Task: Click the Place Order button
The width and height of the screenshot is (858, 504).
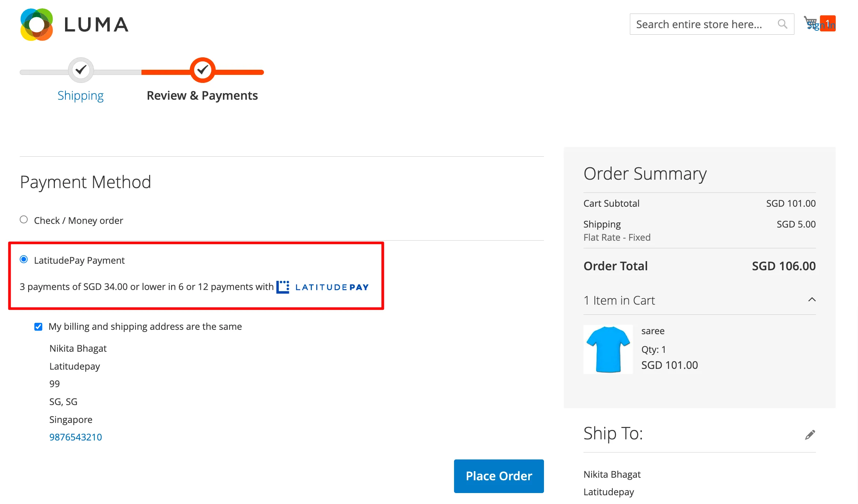Action: (x=499, y=476)
